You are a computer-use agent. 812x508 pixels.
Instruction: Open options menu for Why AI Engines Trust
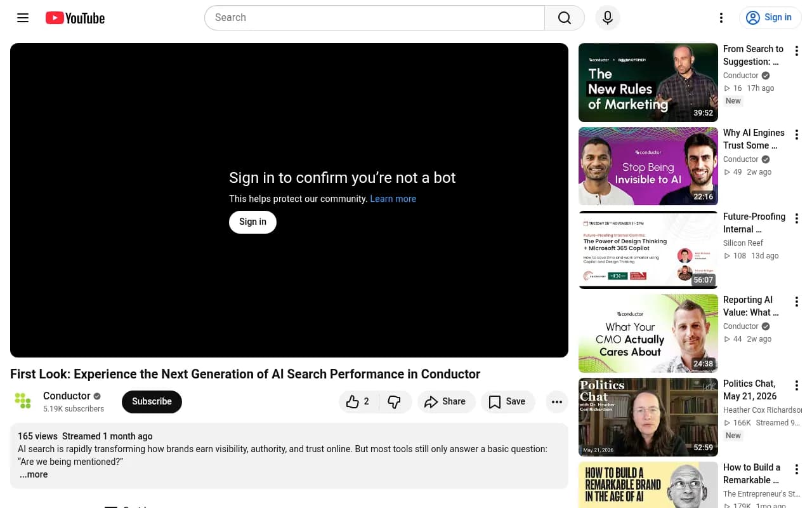pyautogui.click(x=797, y=135)
